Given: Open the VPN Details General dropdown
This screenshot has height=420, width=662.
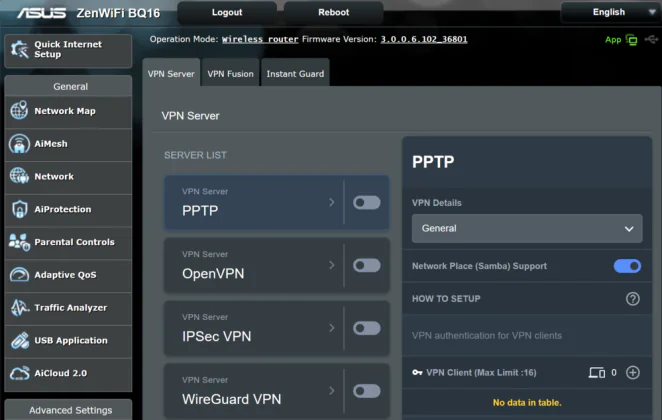Looking at the screenshot, I should (x=527, y=228).
